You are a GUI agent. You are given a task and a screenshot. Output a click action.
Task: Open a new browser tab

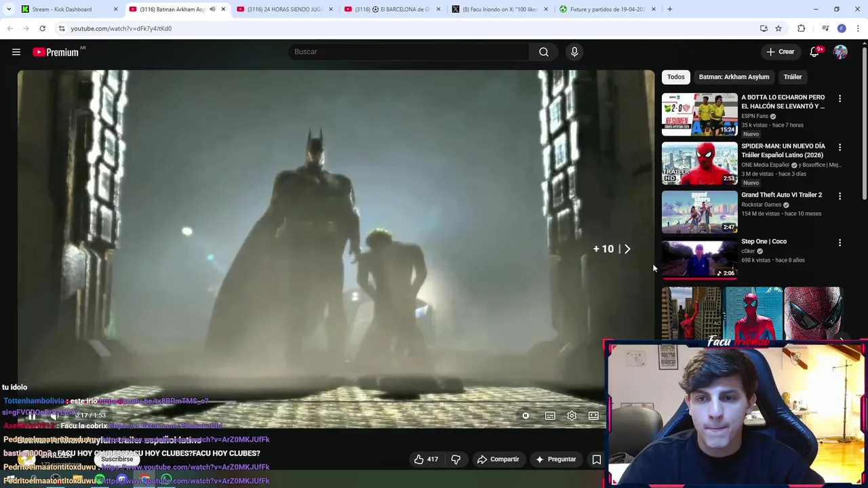coord(669,9)
